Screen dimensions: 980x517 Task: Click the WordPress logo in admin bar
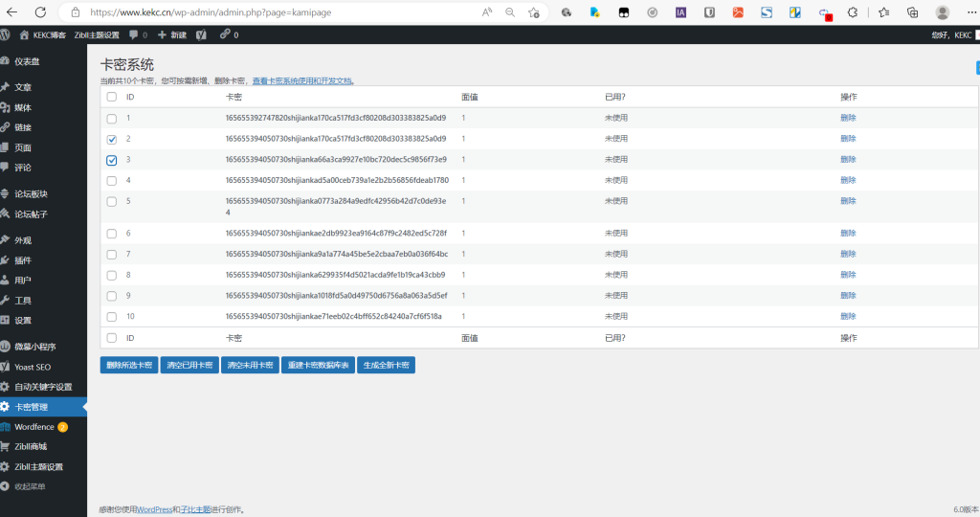pyautogui.click(x=6, y=34)
